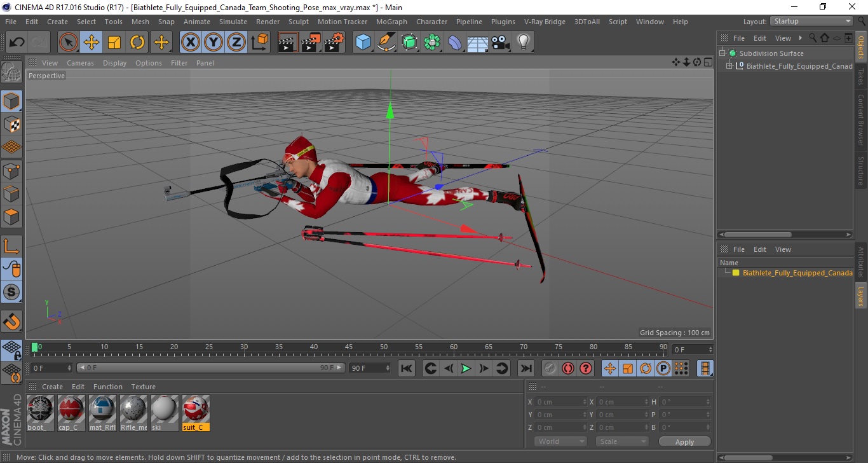Open viewport Cameras menu

80,63
